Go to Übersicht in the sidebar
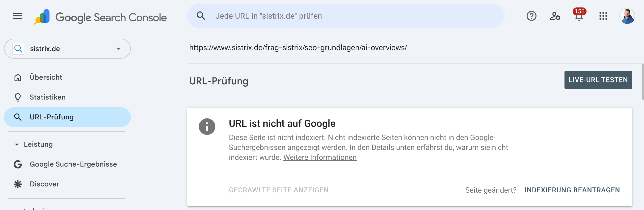 67,77
